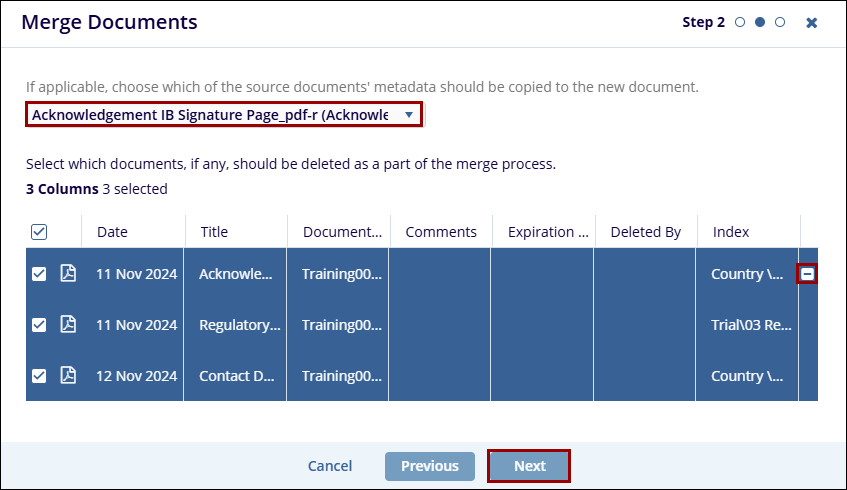Open the source metadata document dropdown

224,115
